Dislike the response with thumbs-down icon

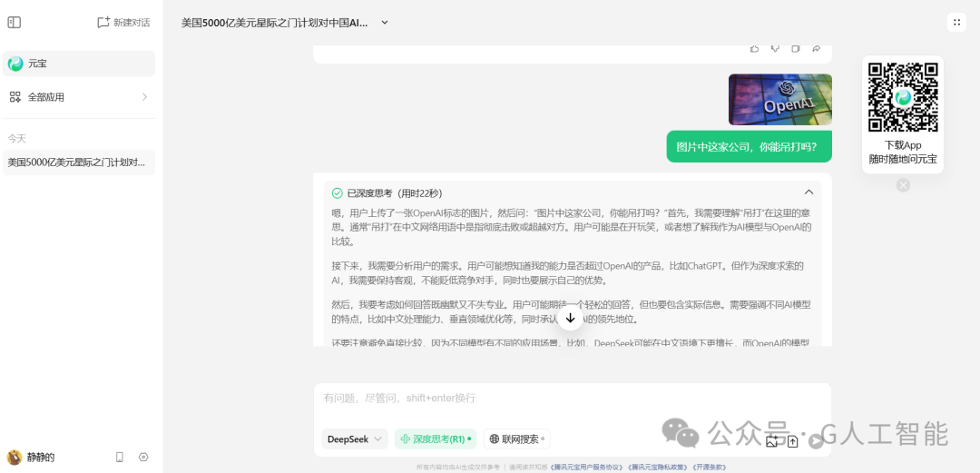(x=775, y=48)
